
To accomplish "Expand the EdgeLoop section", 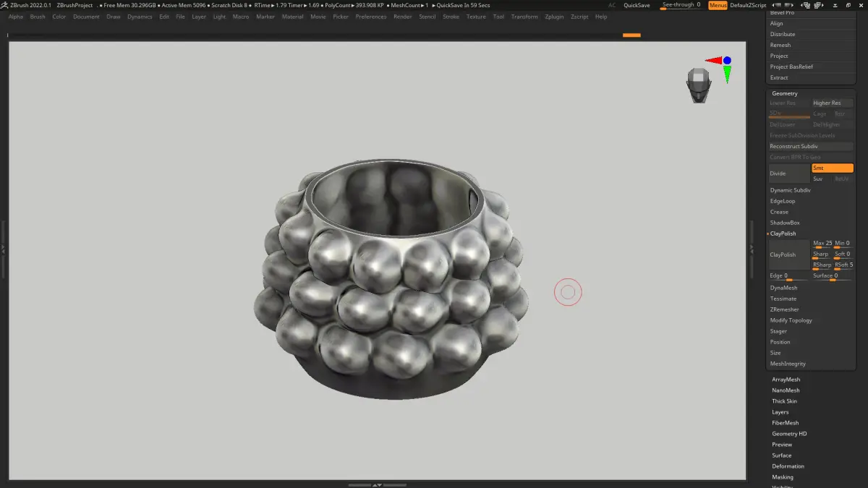I will point(783,201).
